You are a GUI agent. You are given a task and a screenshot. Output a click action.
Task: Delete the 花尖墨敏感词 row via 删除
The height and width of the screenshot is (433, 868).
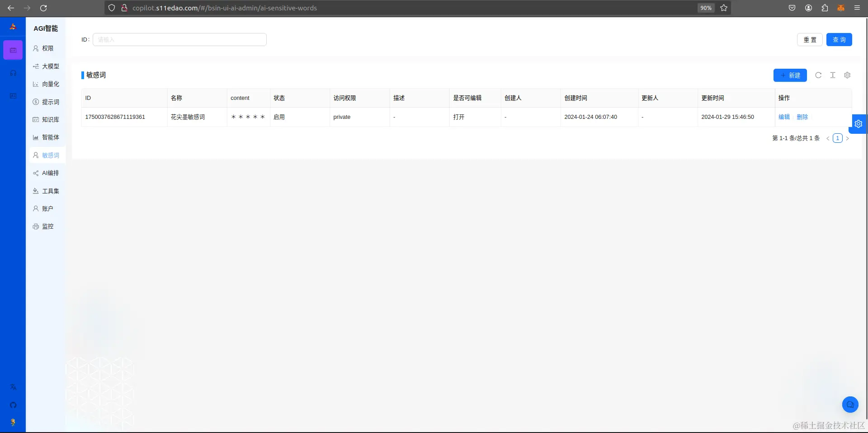[802, 117]
